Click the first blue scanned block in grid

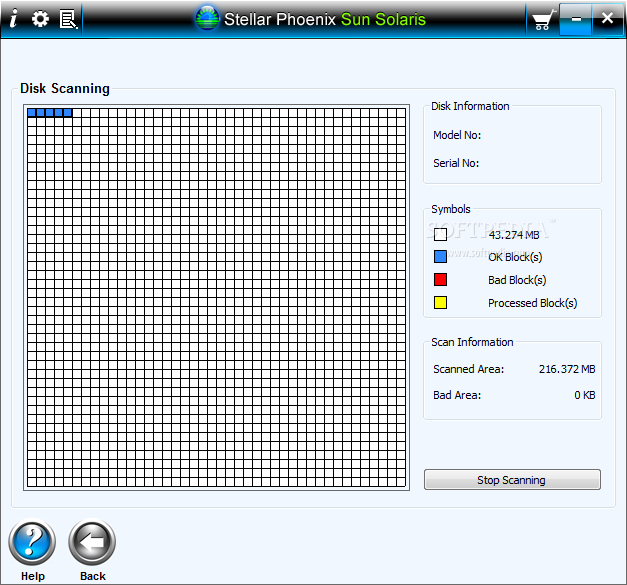(32, 113)
